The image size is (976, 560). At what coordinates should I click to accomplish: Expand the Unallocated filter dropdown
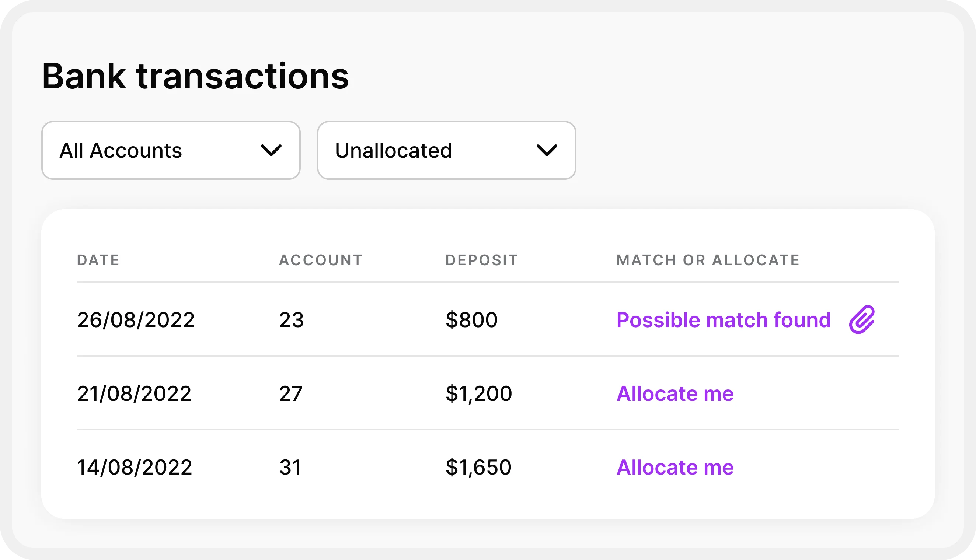click(446, 150)
